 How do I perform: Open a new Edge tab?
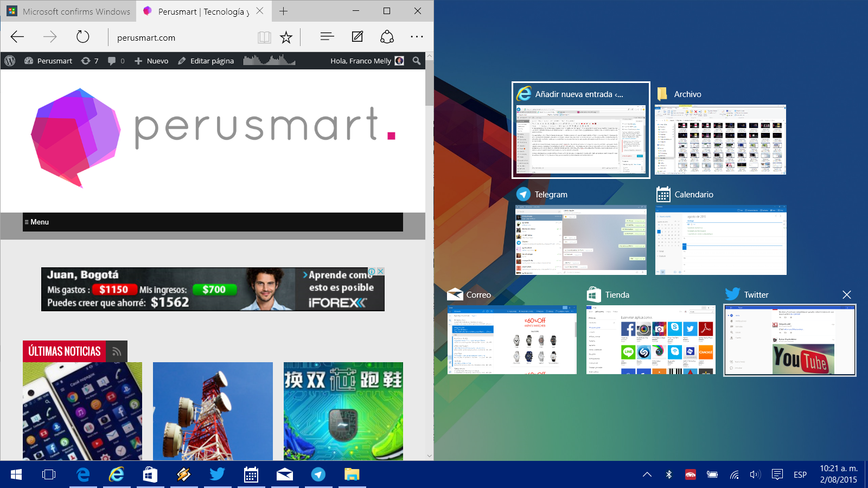coord(283,11)
